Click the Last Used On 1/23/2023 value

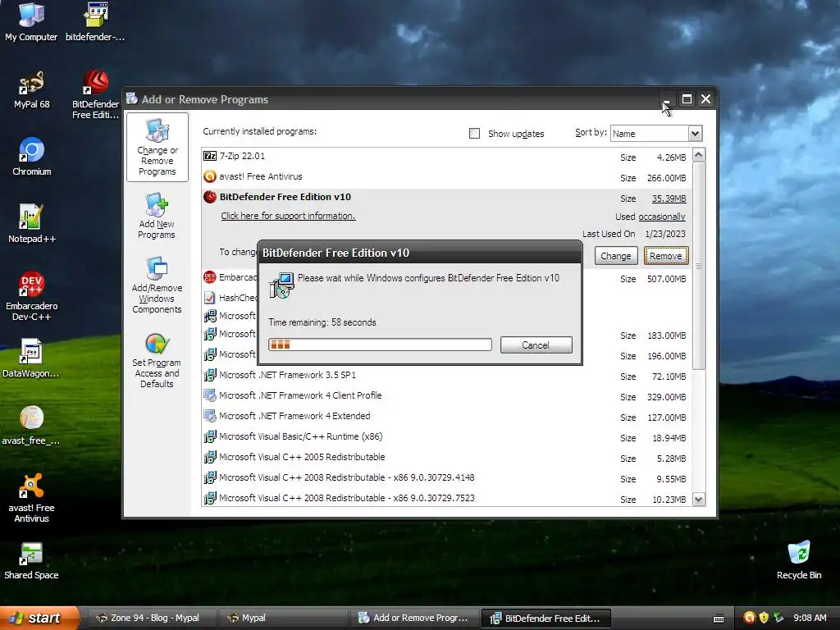coord(664,234)
